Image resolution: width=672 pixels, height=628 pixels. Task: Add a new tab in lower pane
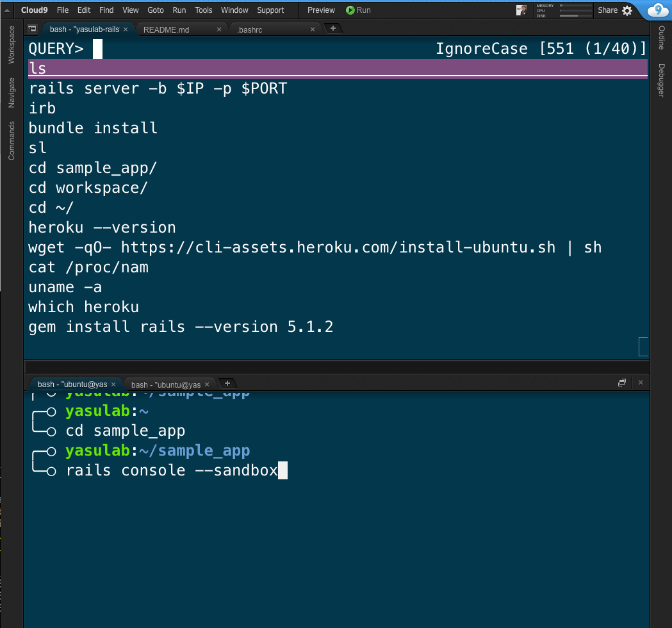pyautogui.click(x=227, y=383)
